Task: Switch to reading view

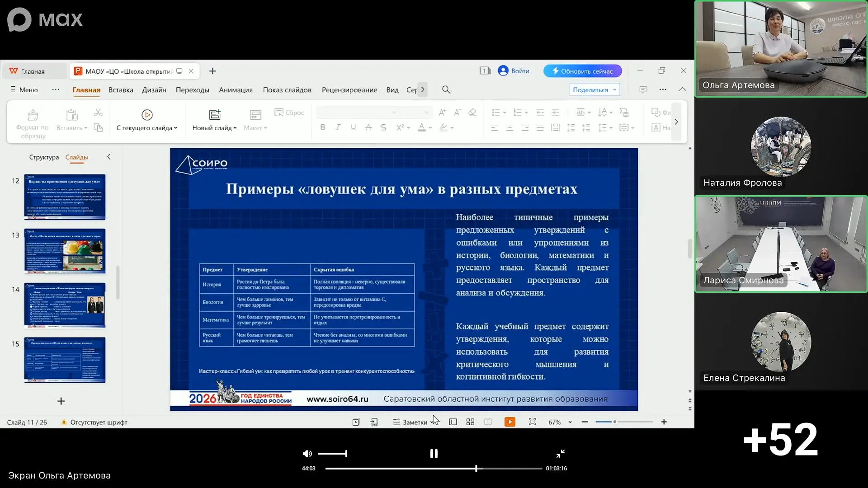Action: [488, 422]
